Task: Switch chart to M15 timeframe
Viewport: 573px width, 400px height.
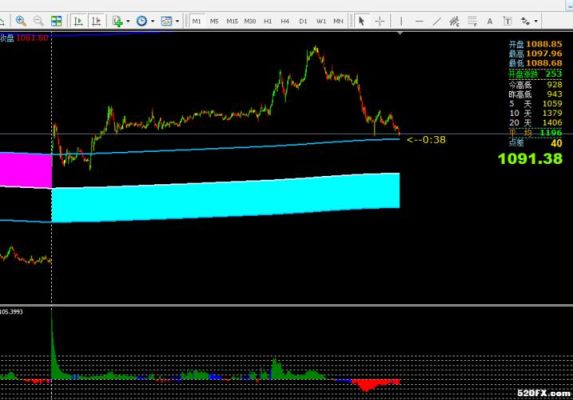Action: pos(232,21)
